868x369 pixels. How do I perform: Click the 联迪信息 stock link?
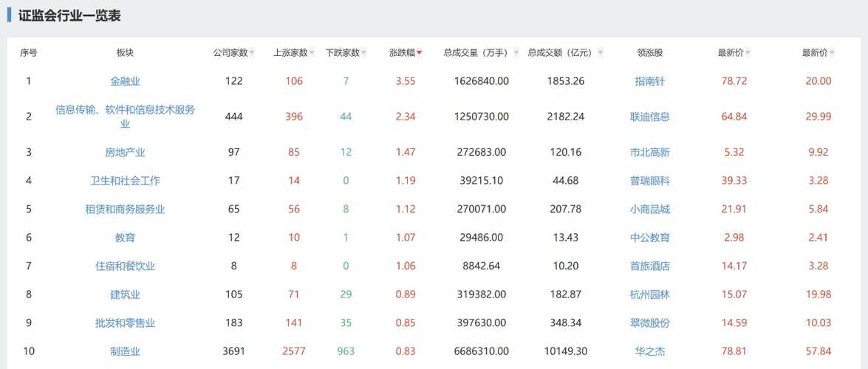coord(649,117)
